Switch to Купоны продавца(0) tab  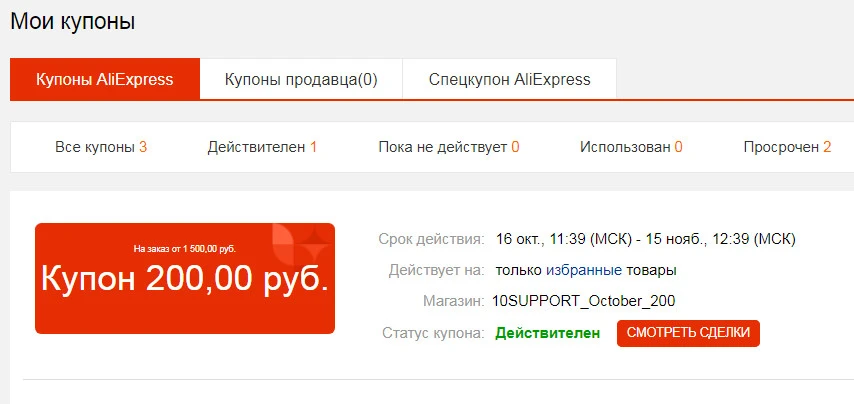[x=301, y=79]
